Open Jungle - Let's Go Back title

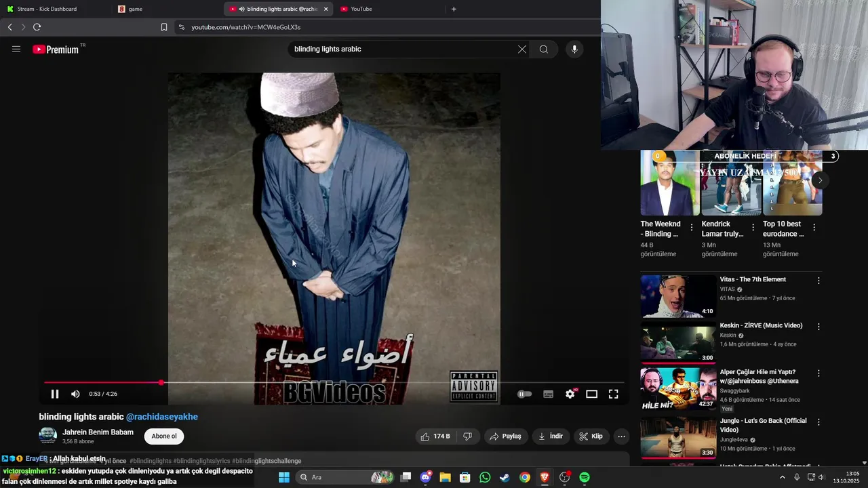pos(763,425)
